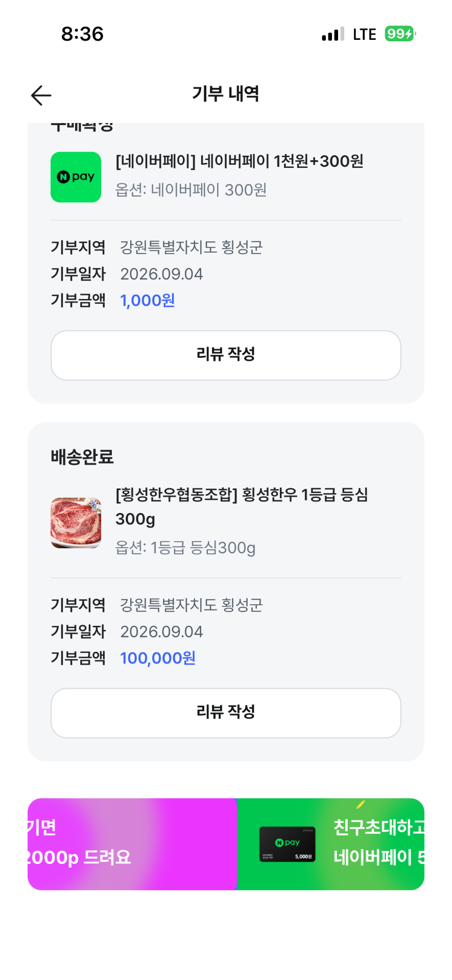Tap the 기부 내역 page header
Image resolution: width=452 pixels, height=980 pixels.
[226, 94]
